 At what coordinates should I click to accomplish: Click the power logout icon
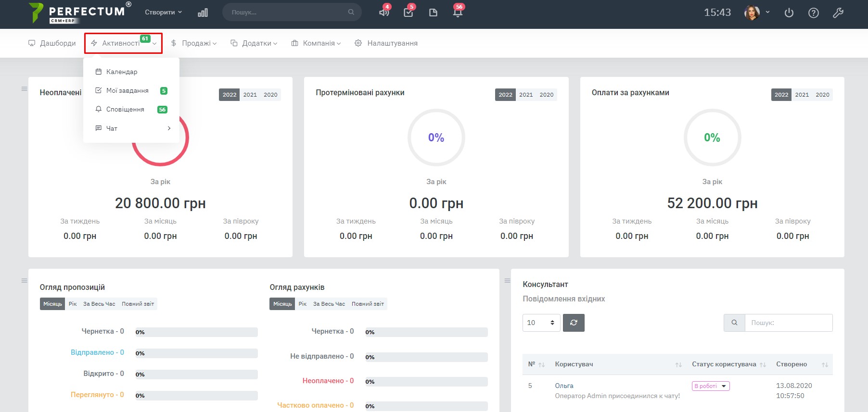(789, 13)
